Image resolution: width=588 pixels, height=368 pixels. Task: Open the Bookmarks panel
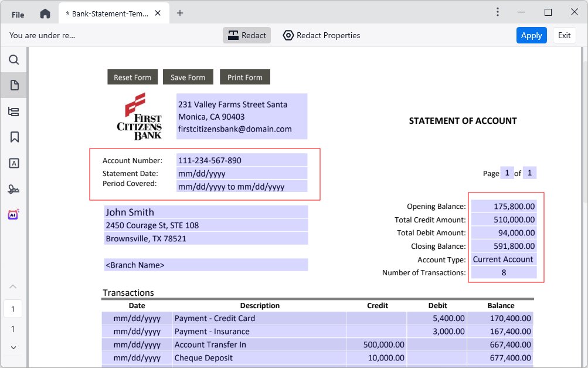[13, 137]
